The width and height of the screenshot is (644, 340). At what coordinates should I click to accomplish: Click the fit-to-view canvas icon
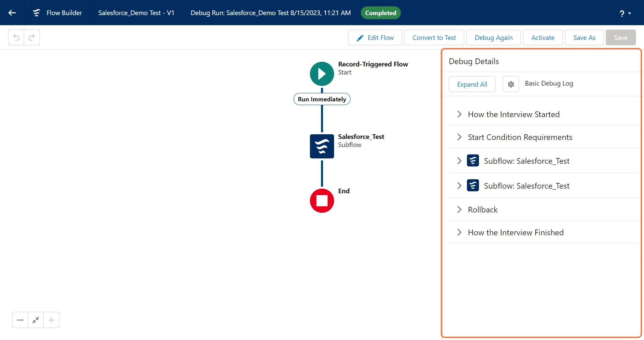coord(36,320)
